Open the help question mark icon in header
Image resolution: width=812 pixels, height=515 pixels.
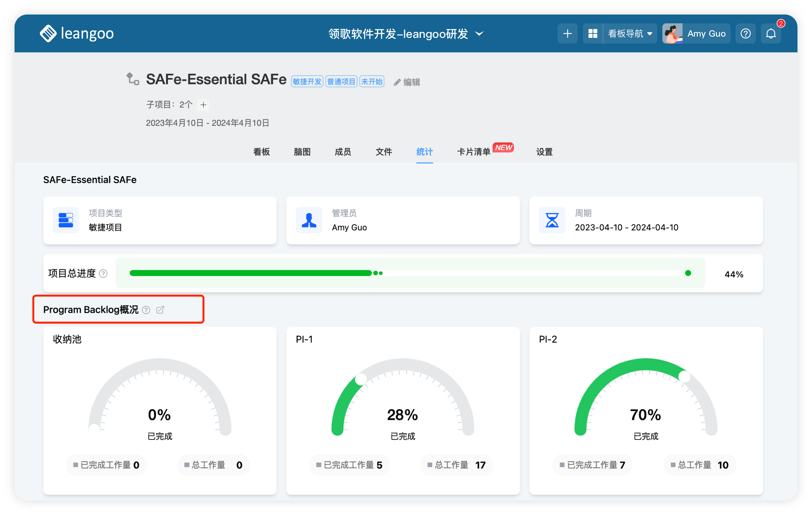(x=745, y=33)
